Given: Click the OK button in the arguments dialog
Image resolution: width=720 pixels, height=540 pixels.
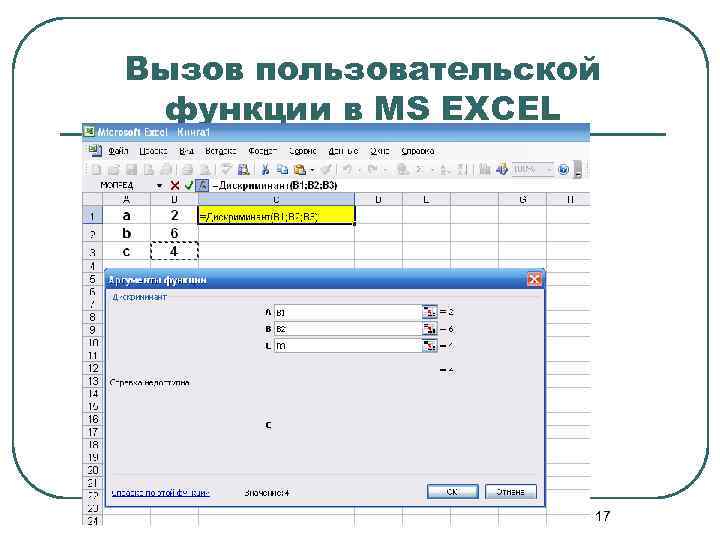Looking at the screenshot, I should (452, 491).
